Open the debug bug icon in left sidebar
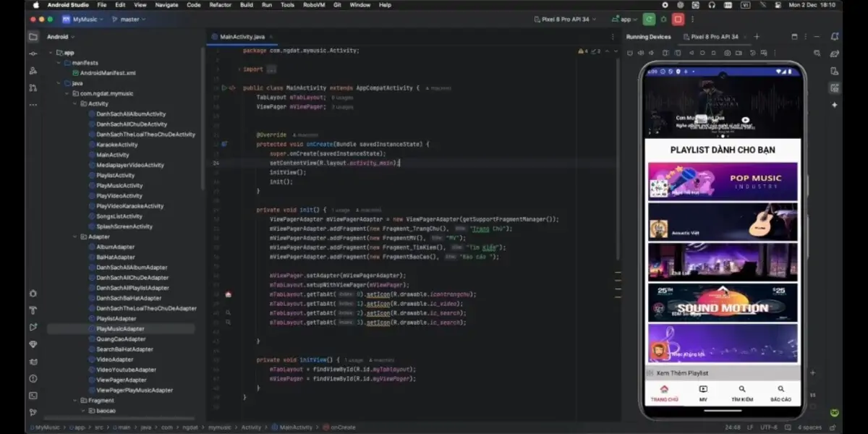The image size is (868, 434). [x=33, y=293]
